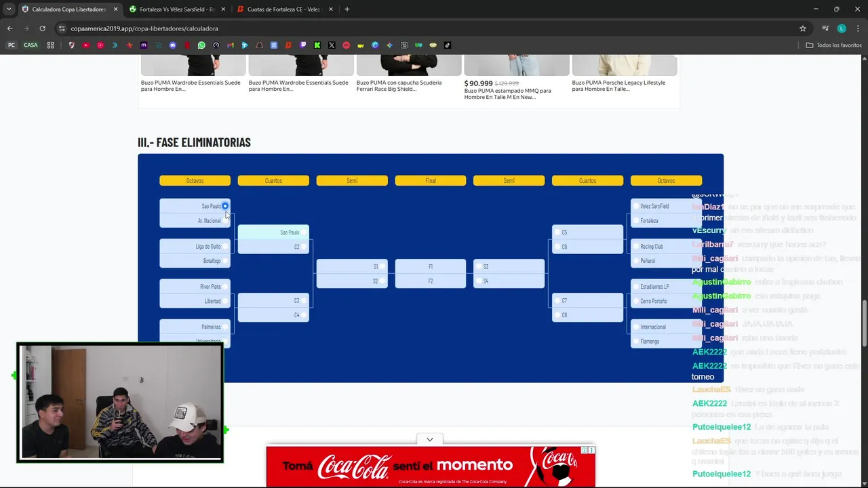868x488 pixels.
Task: Select Flamengo radio button
Action: [x=635, y=341]
